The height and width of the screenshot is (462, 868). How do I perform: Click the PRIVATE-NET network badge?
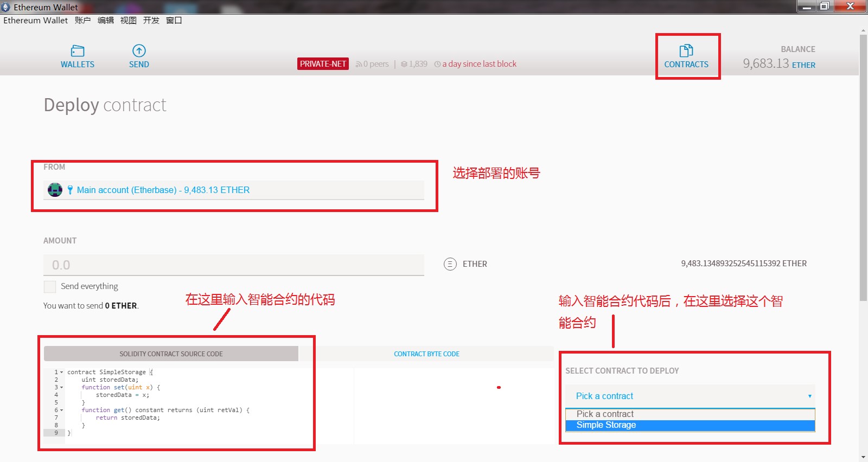tap(323, 64)
